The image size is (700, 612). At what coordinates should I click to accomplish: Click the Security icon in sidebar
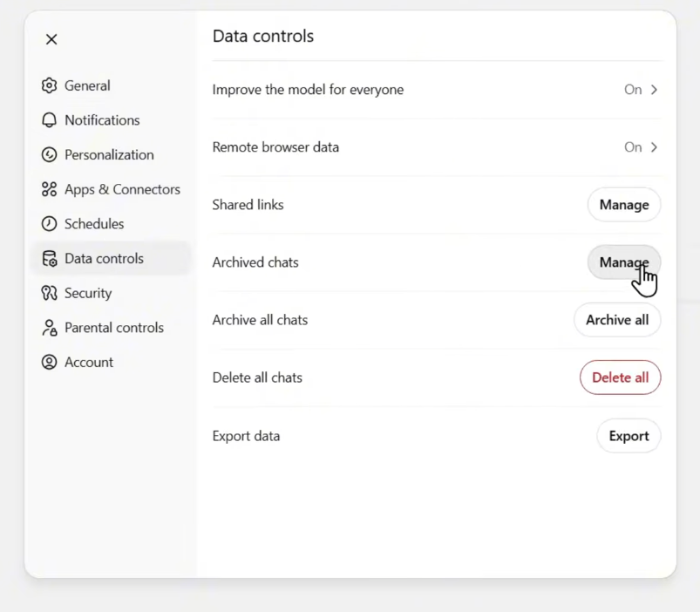(50, 293)
